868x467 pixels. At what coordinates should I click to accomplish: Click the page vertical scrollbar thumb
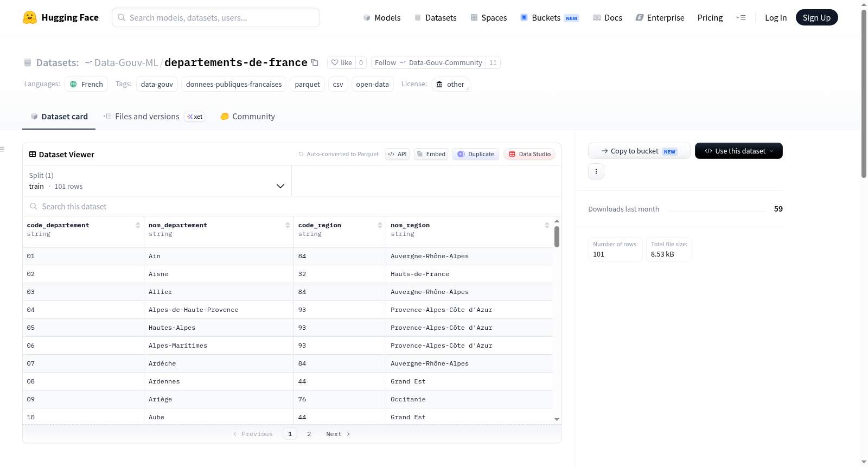[x=864, y=94]
